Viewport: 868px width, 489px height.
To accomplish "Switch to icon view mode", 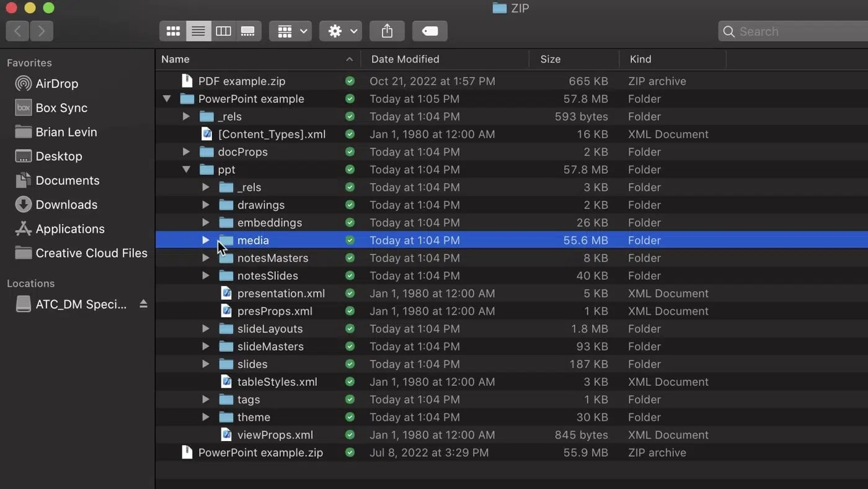I will point(173,31).
